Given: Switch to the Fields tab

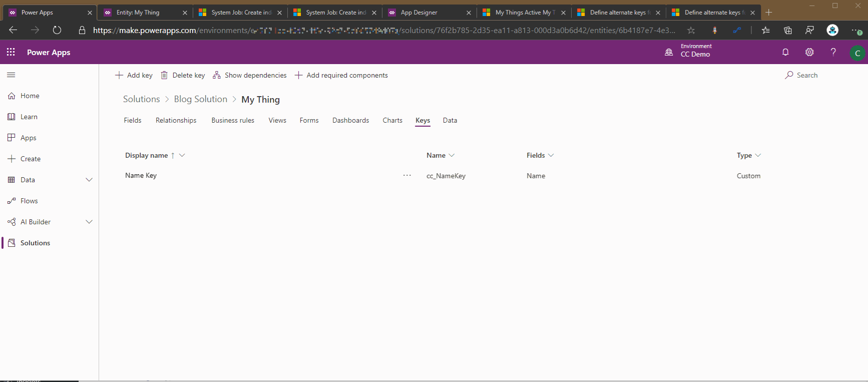Looking at the screenshot, I should pos(133,120).
